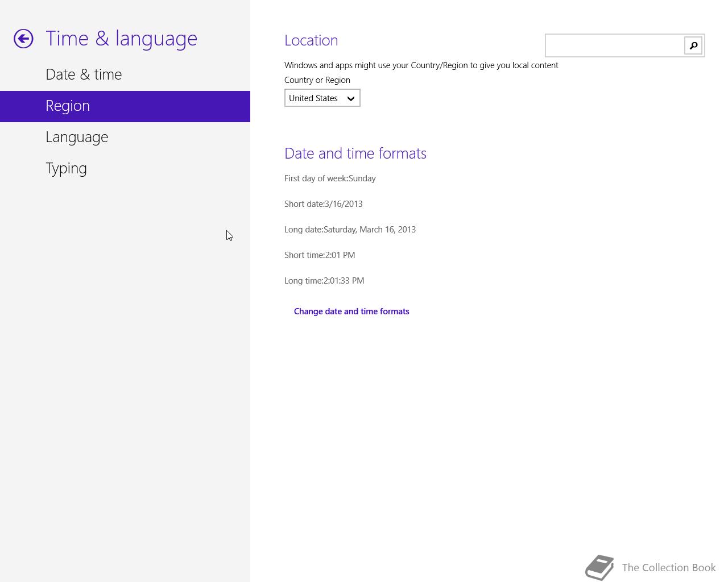Open the Language settings page
This screenshot has height=582, width=728.
point(77,137)
